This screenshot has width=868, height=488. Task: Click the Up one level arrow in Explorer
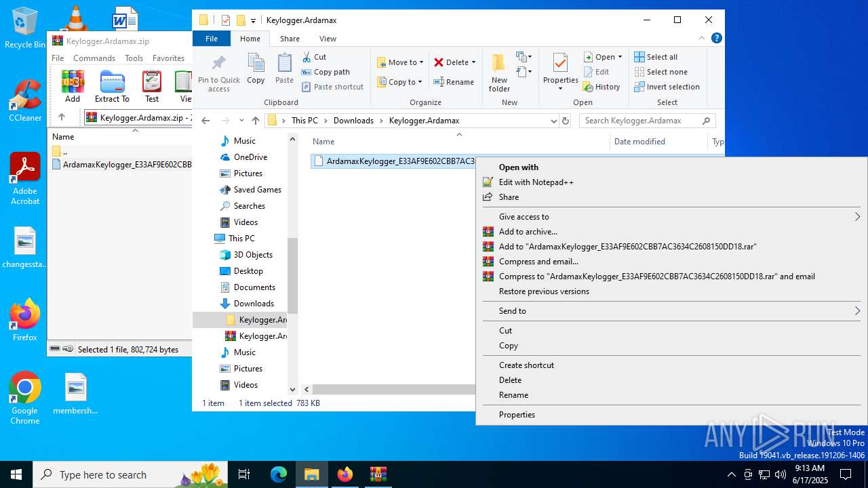255,121
